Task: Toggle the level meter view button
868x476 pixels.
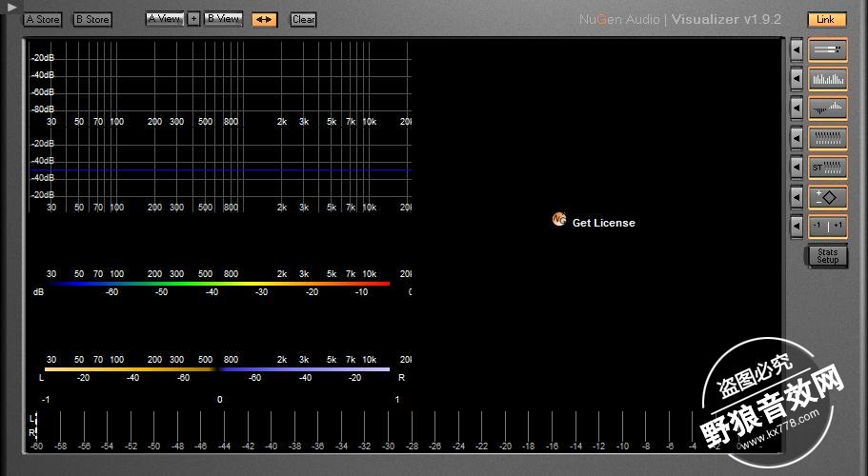Action: pos(828,50)
